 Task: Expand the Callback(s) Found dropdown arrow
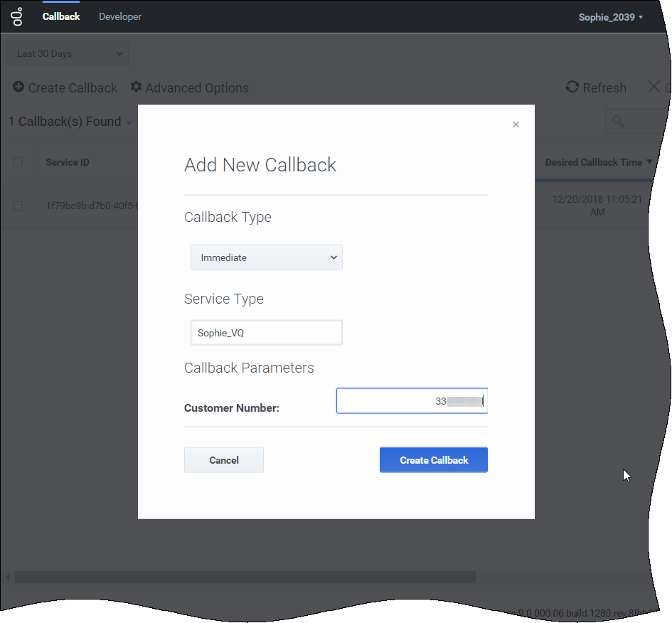coord(129,123)
